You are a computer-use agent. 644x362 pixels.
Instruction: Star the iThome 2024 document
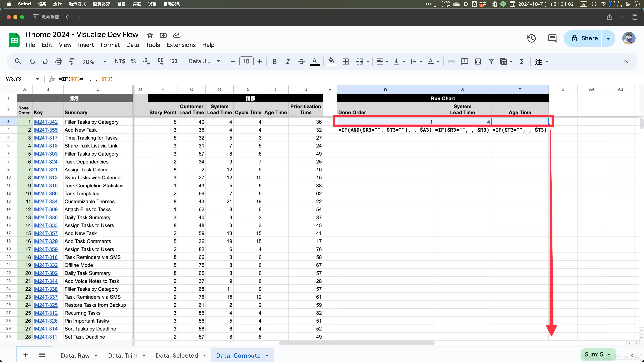point(150,35)
